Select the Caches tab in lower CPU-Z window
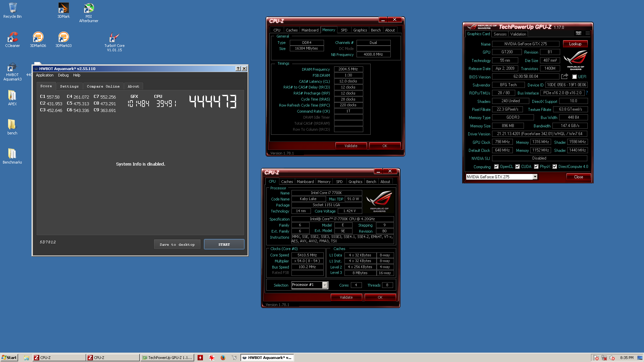This screenshot has height=362, width=644. tap(287, 182)
